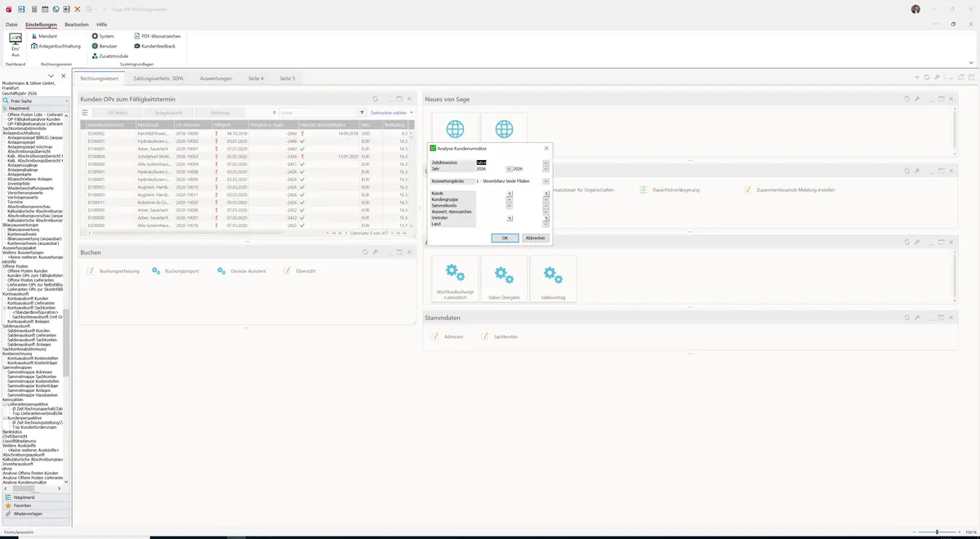This screenshot has width=980, height=539.
Task: Open the Kunden OPs panel hamburger menu
Action: click(x=84, y=113)
